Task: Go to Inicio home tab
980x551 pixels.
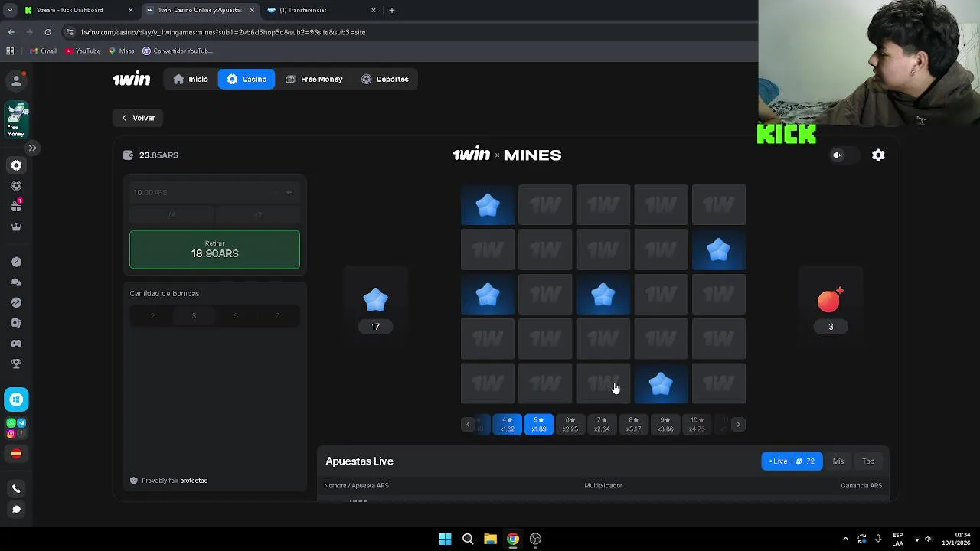Action: coord(191,79)
